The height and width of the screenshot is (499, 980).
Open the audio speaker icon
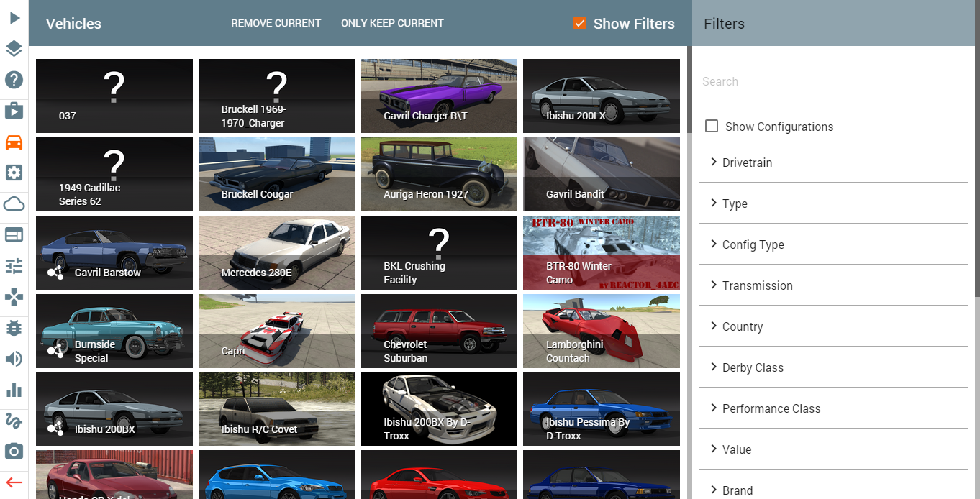[14, 359]
